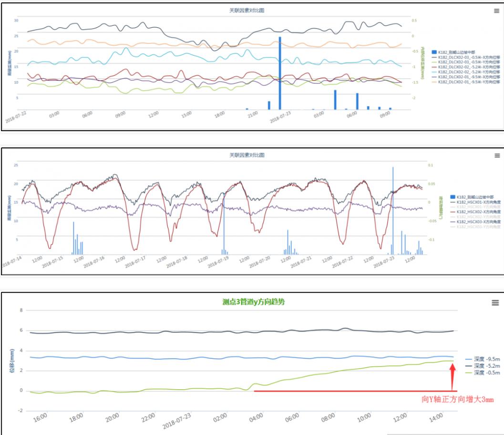Toggle the 深度 -5.2m legend series
This screenshot has height=435, width=504.
pos(483,366)
